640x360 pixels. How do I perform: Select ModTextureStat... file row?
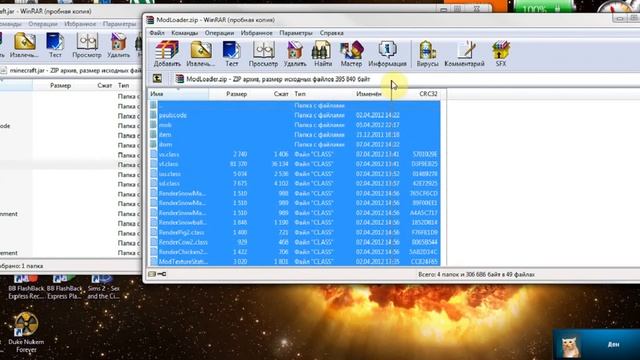[295, 262]
